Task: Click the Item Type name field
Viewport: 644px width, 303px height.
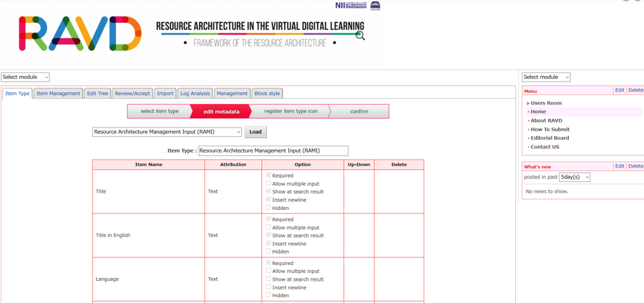Action: (273, 150)
